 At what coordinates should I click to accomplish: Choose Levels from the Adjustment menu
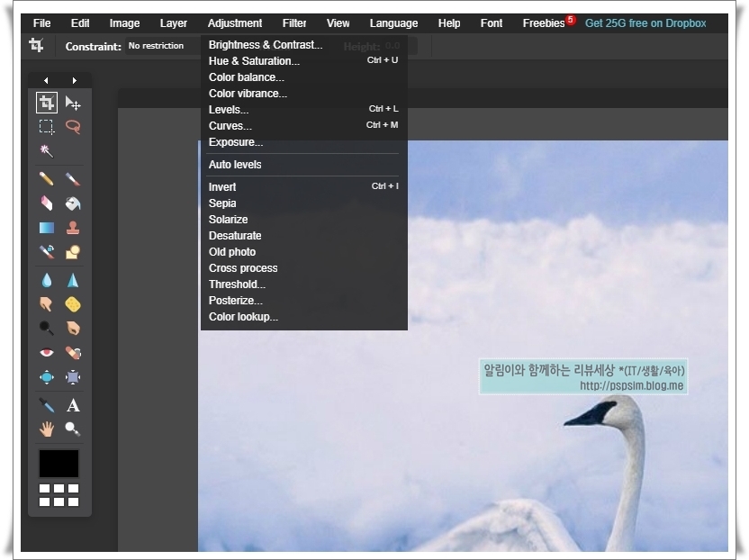coord(304,110)
